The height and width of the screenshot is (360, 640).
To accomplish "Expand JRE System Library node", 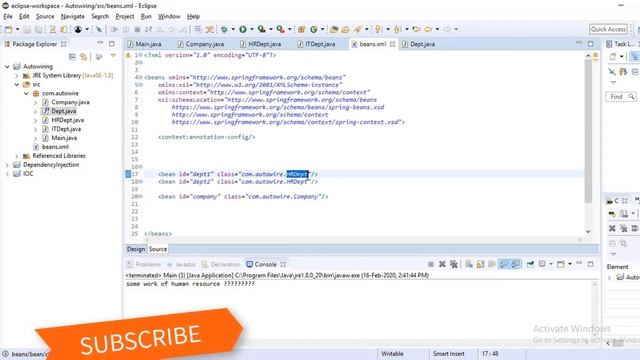I will coord(17,76).
